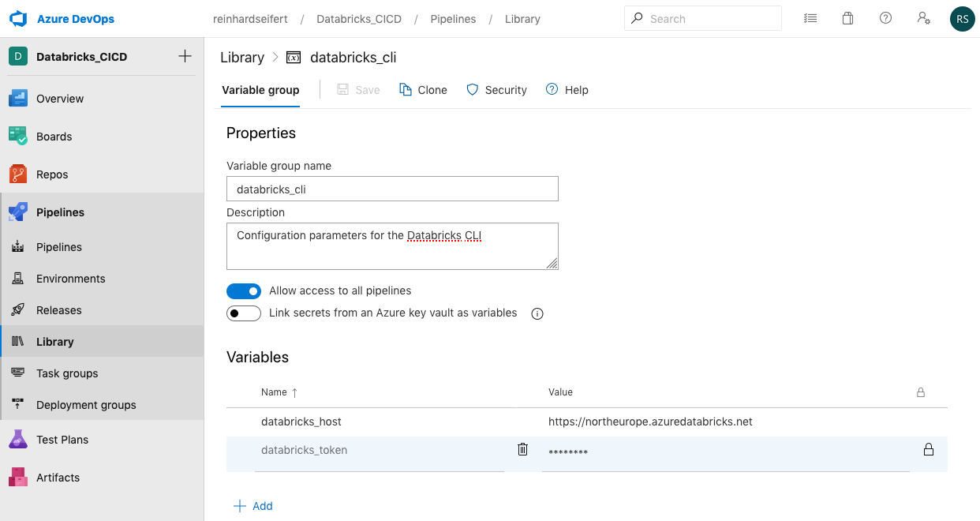Open Environments in the sidebar
The height and width of the screenshot is (521, 980).
click(102, 279)
